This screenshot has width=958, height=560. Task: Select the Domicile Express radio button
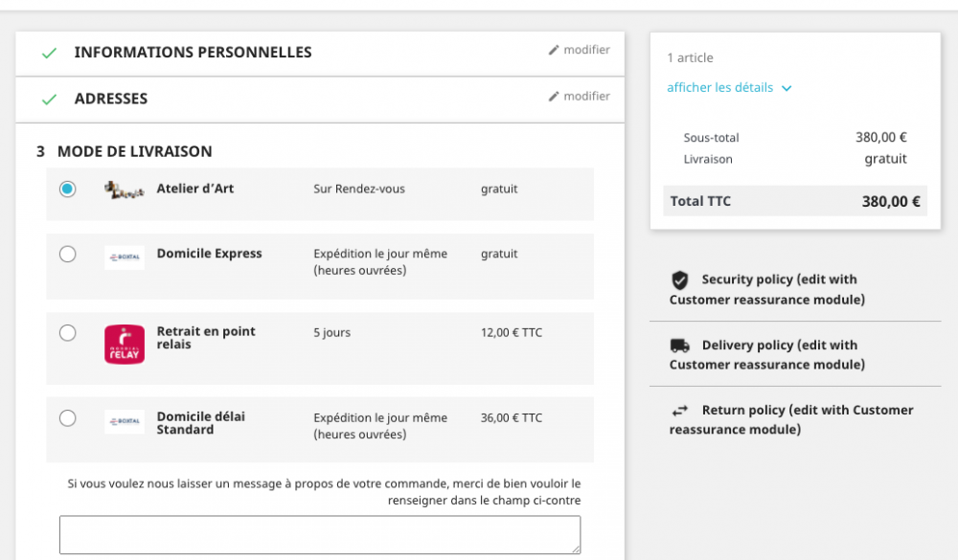click(67, 255)
